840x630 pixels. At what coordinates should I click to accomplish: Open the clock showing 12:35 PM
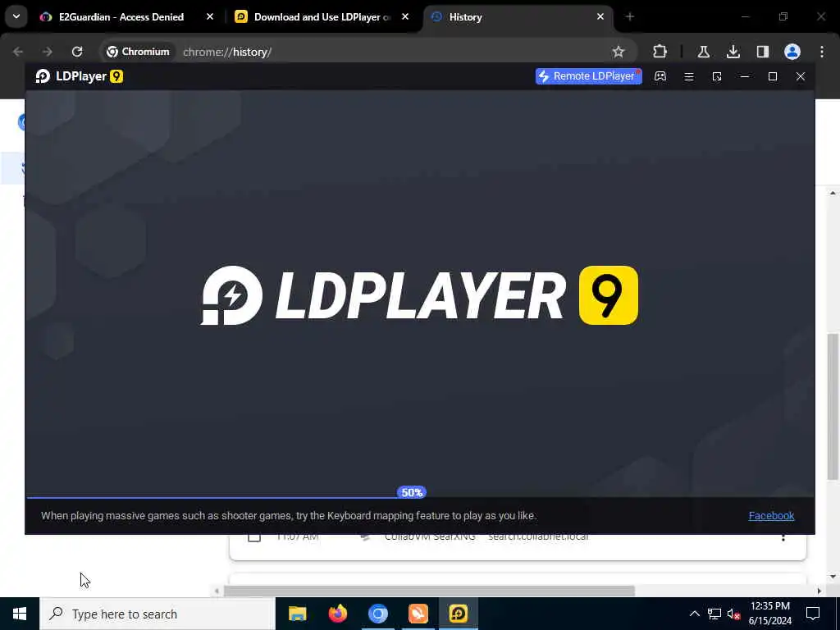pyautogui.click(x=769, y=614)
